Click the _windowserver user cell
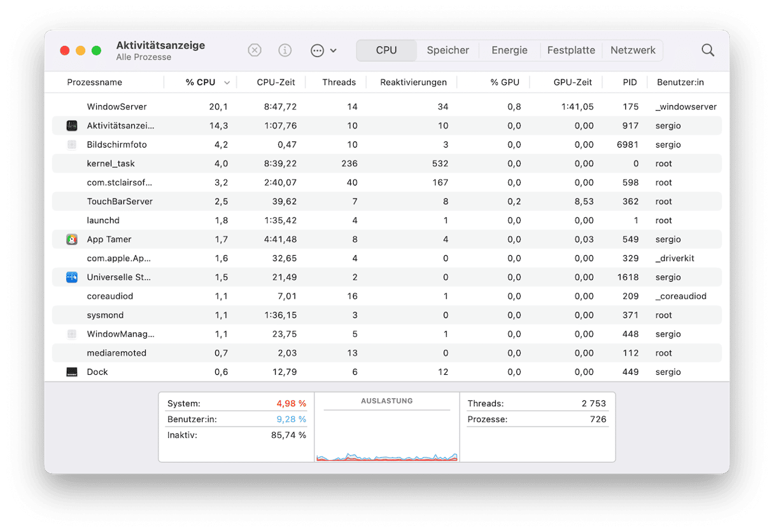 tap(686, 107)
